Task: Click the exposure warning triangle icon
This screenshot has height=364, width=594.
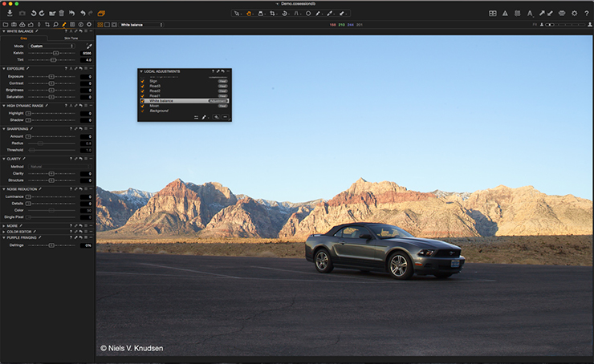Action: point(505,14)
